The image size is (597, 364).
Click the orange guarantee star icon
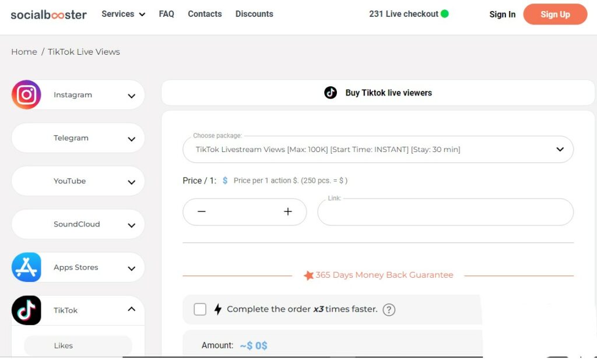[308, 275]
